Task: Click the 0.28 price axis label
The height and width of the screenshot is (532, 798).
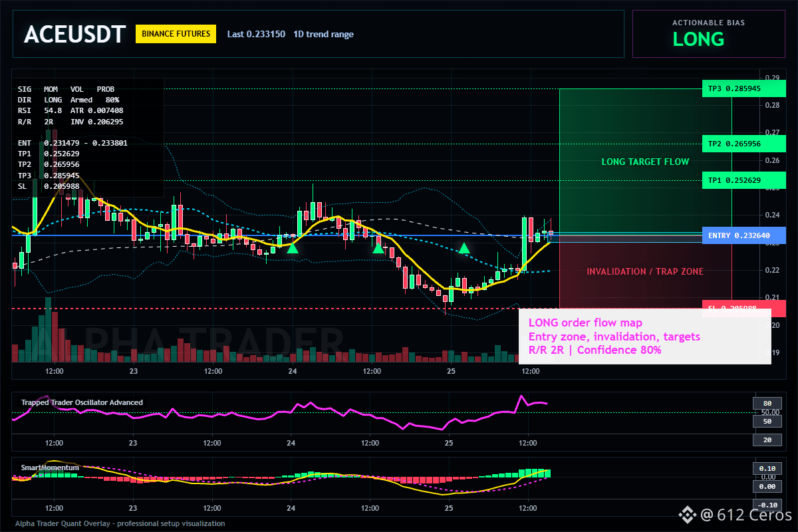Action: 772,105
